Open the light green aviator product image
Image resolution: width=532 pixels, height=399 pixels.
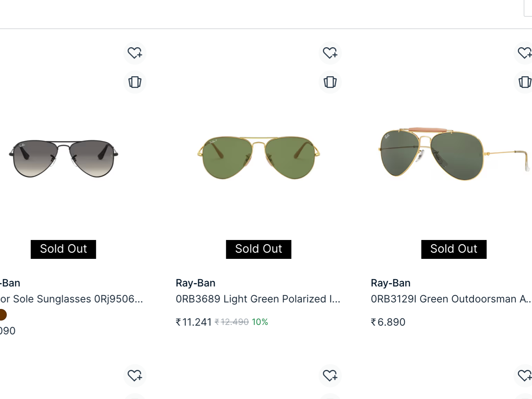coord(259,158)
